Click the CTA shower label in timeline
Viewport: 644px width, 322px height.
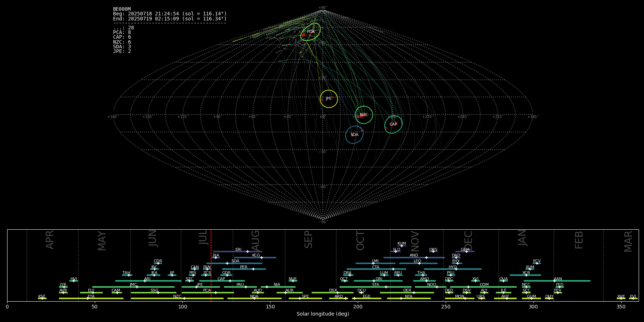point(376,267)
